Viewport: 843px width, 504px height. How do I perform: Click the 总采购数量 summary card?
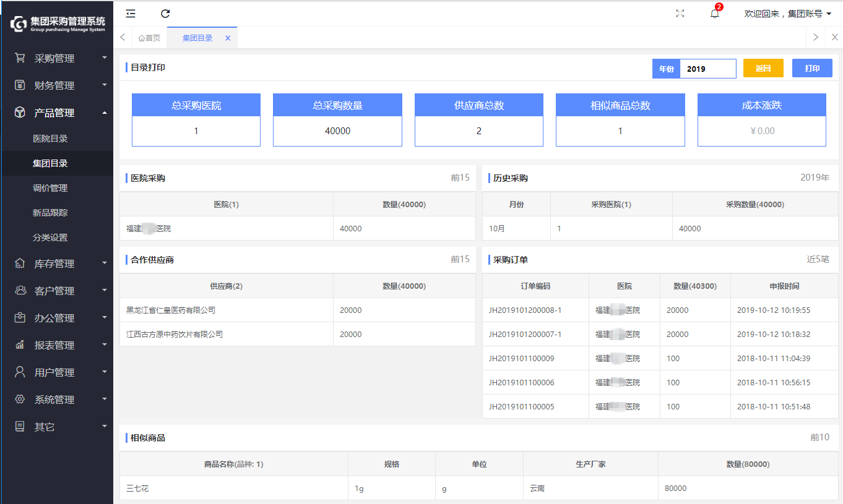click(x=337, y=120)
